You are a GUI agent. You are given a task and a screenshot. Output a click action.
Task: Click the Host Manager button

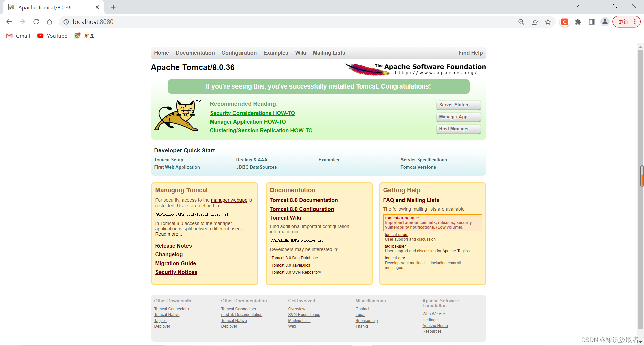pos(459,129)
